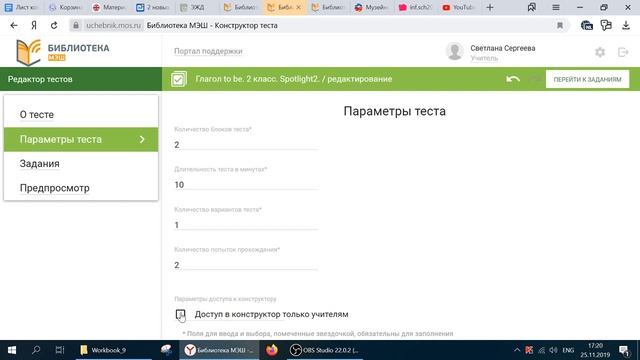This screenshot has height=360, width=640.
Task: Switch to the YouTube browser tab
Action: 458,7
